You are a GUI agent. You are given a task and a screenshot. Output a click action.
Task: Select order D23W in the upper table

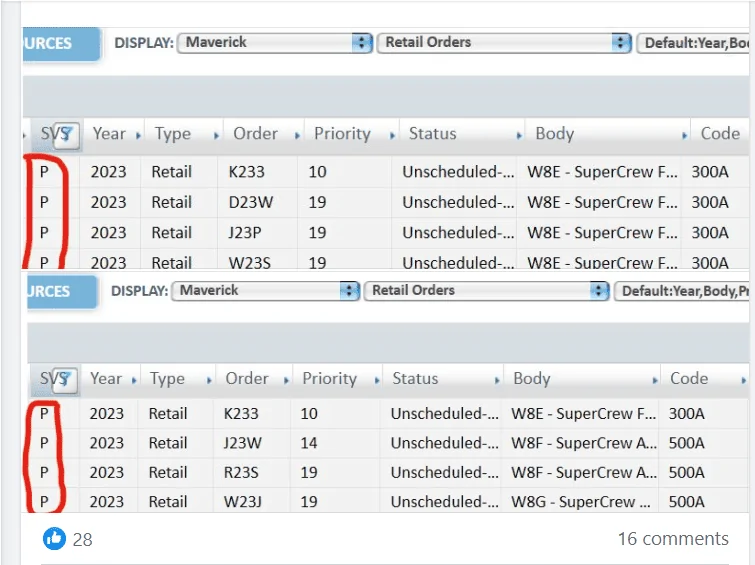pos(251,202)
